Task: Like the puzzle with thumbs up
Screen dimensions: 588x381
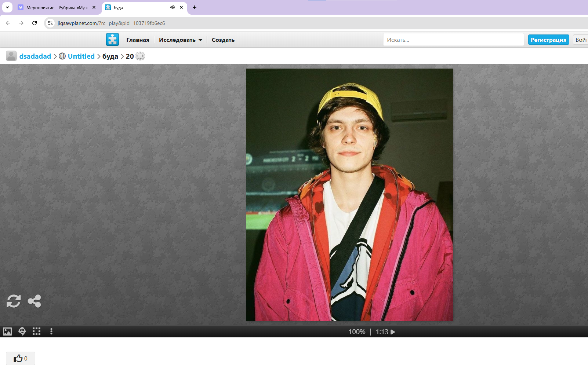Action: tap(21, 358)
